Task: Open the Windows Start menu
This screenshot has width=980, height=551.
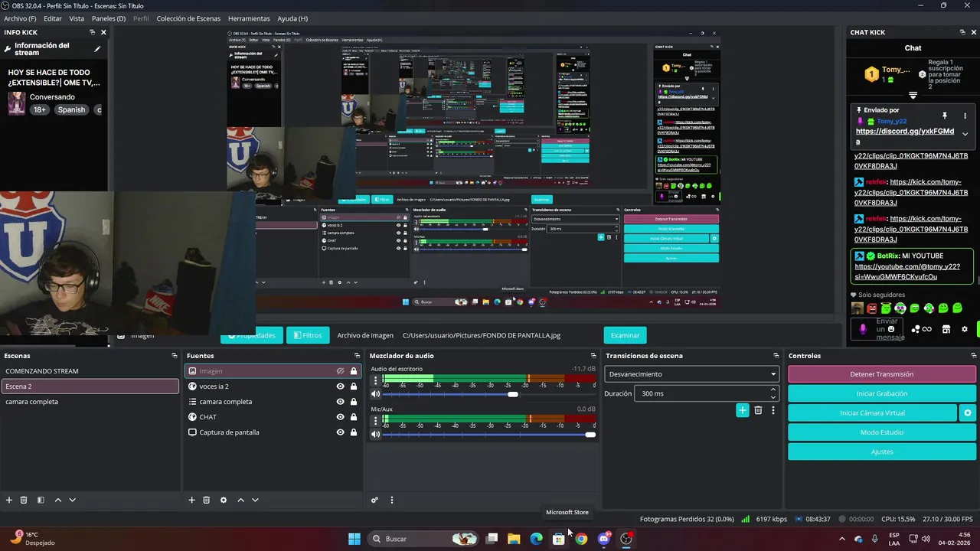Action: 354,539
